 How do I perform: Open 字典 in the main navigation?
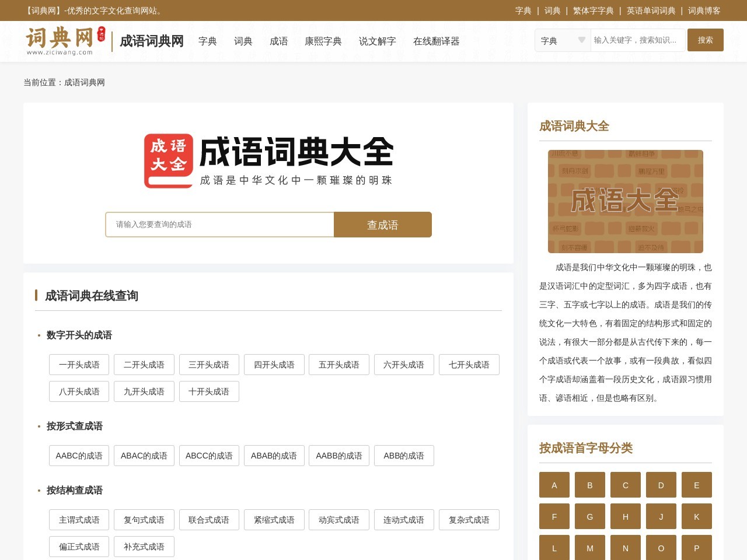pos(208,41)
